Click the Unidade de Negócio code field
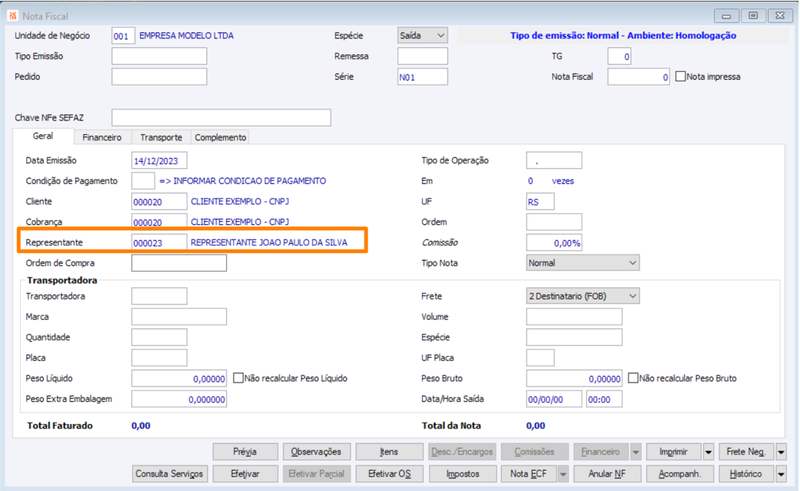This screenshot has width=800, height=491. click(123, 36)
